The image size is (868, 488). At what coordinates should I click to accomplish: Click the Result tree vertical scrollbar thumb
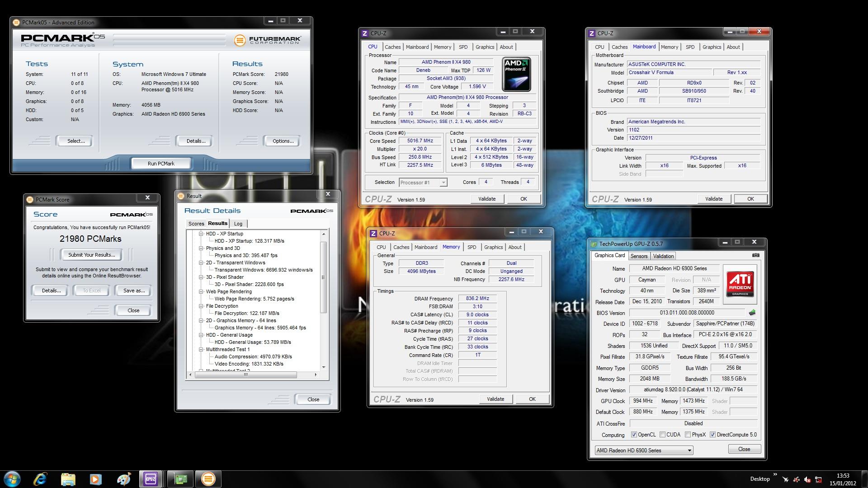(x=323, y=277)
